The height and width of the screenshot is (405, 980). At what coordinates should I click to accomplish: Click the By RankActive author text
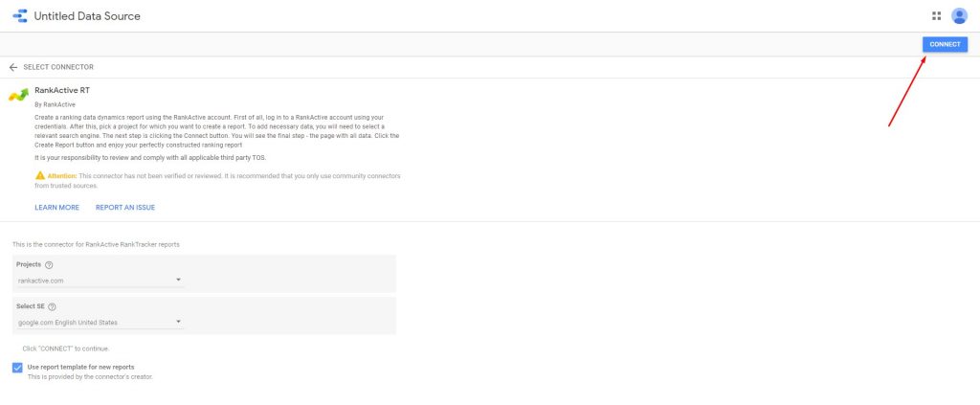(x=55, y=104)
